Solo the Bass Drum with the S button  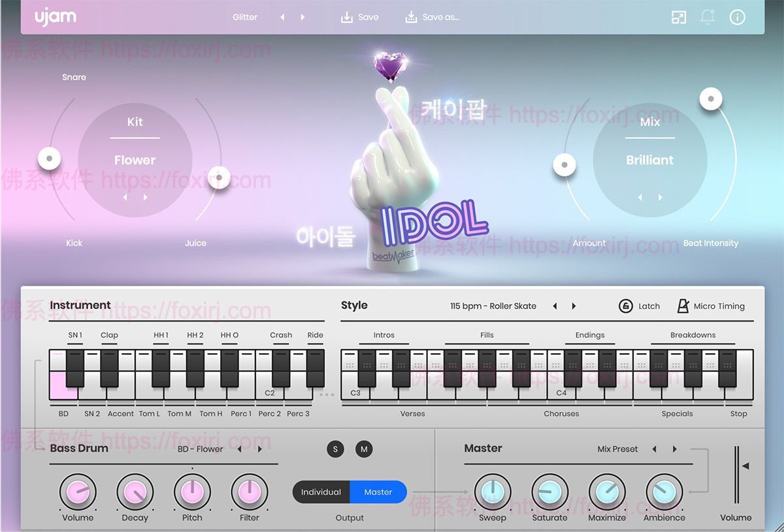click(x=335, y=449)
